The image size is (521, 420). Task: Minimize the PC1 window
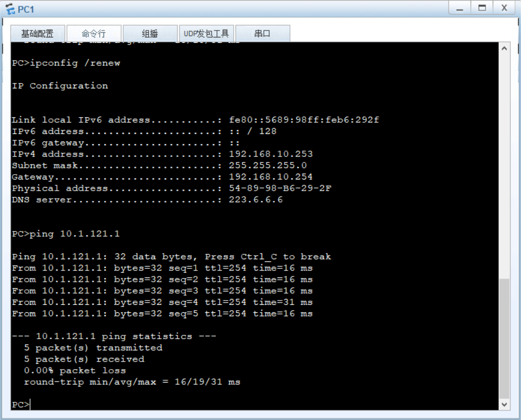click(460, 9)
